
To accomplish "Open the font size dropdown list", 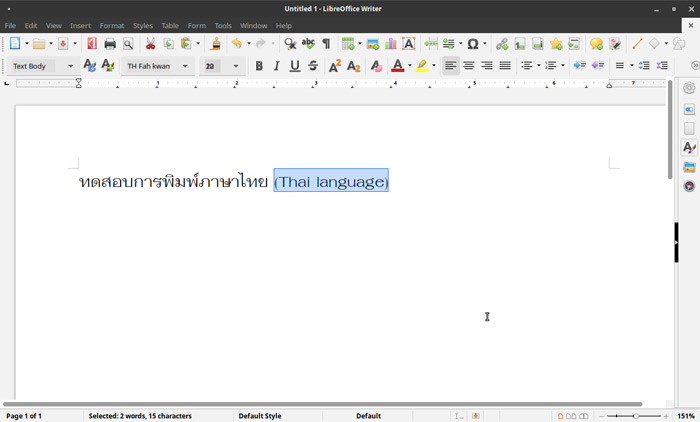I will [x=236, y=66].
